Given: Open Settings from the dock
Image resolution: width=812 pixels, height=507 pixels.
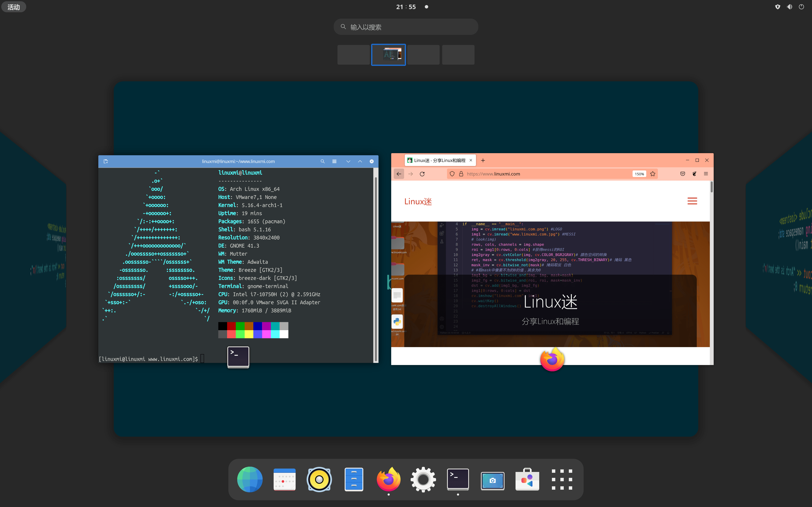Looking at the screenshot, I should [423, 480].
